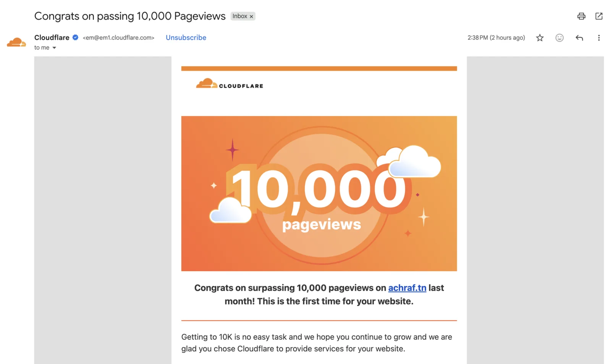Click the Inbox label chip
The height and width of the screenshot is (364, 611).
(240, 16)
